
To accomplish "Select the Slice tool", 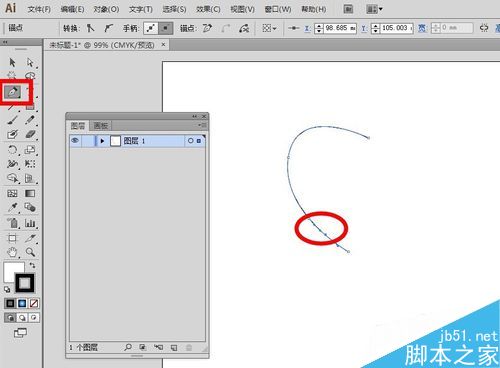I will [x=30, y=238].
